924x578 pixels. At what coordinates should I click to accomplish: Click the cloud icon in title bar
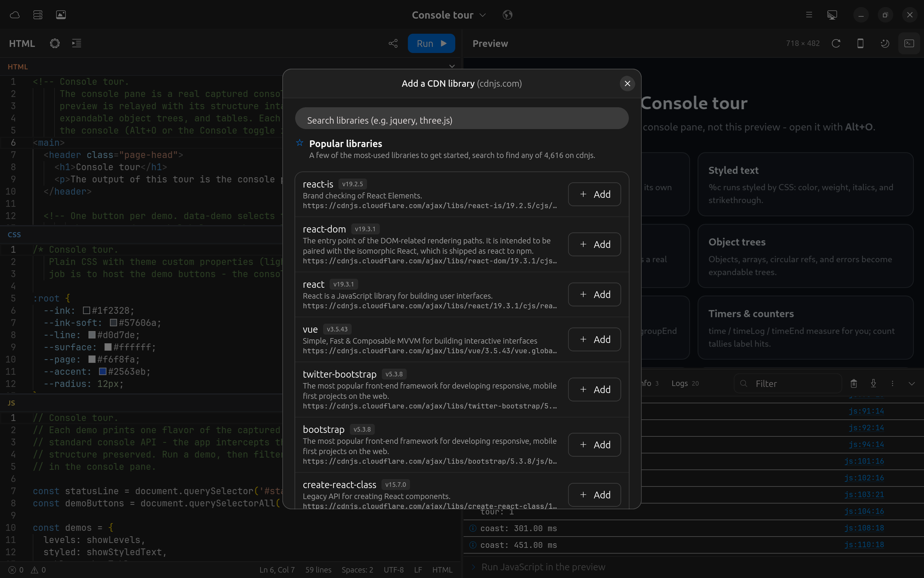pos(14,15)
